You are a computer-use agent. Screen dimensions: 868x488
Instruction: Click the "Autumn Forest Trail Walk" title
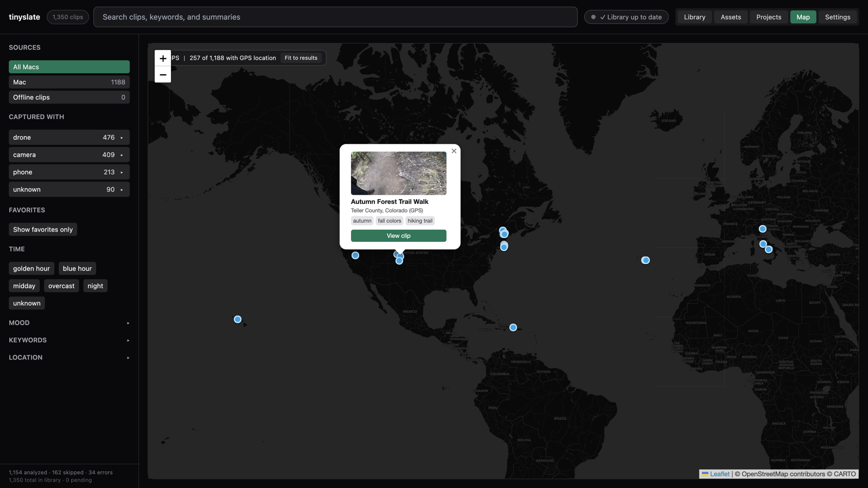[x=390, y=202]
